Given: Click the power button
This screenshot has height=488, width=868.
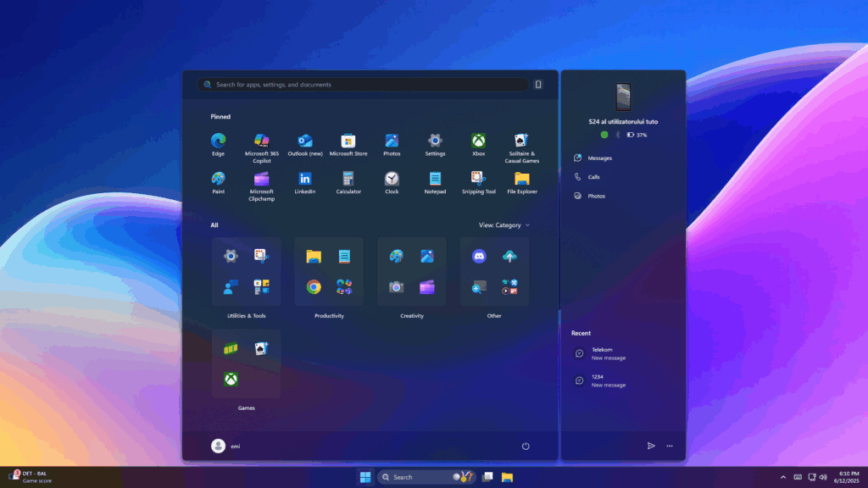Looking at the screenshot, I should coord(526,446).
